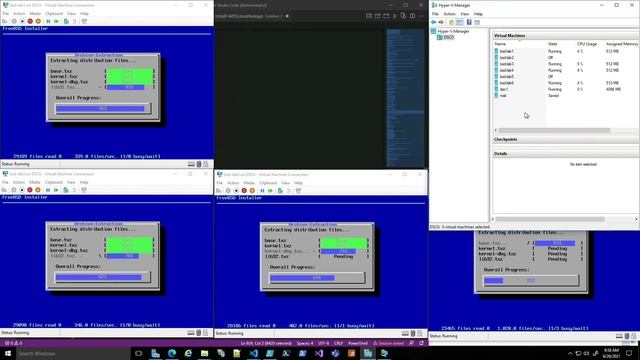640x360 pixels.
Task: Open Windows Start menu
Action: point(8,353)
